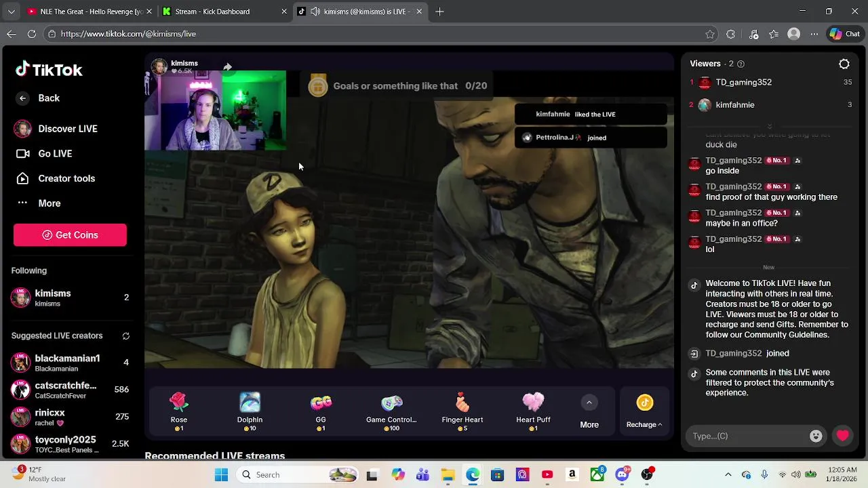Show hidden system tray icons
The width and height of the screenshot is (868, 488).
point(728,475)
